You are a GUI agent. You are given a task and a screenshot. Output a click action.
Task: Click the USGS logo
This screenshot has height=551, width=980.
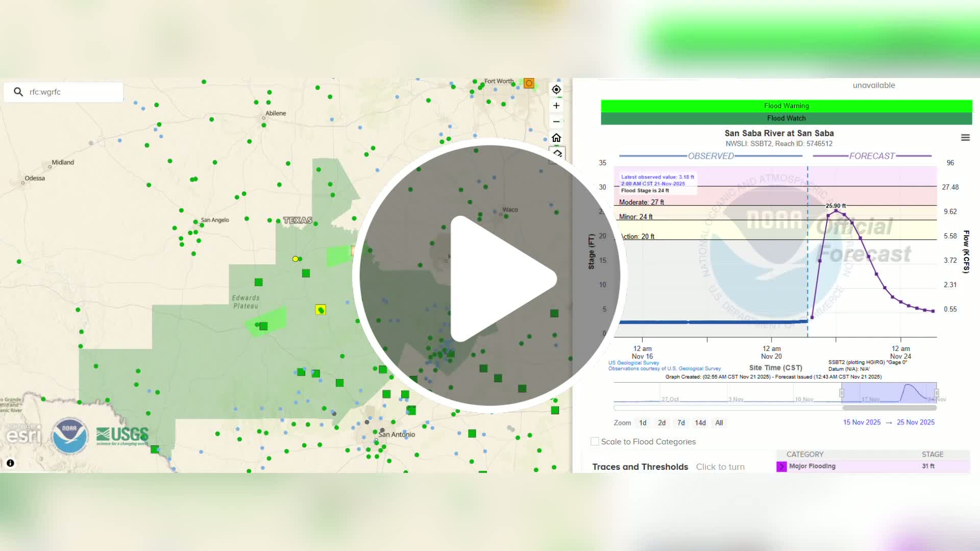[122, 435]
